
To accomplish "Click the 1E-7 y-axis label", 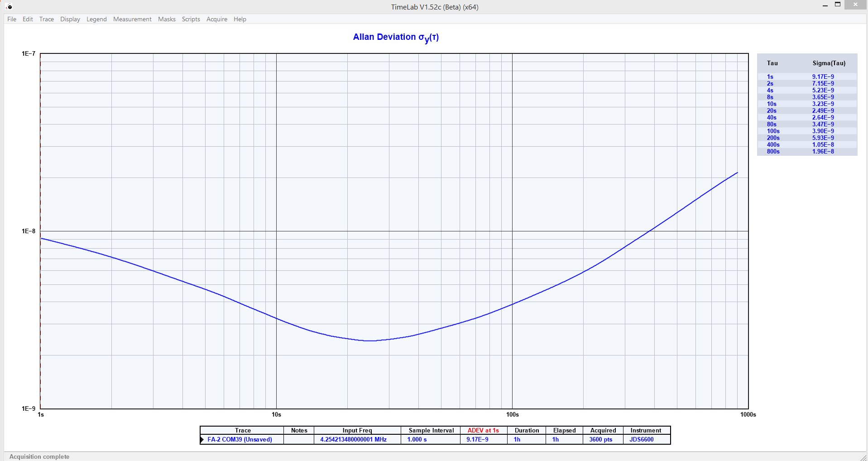I will click(28, 53).
